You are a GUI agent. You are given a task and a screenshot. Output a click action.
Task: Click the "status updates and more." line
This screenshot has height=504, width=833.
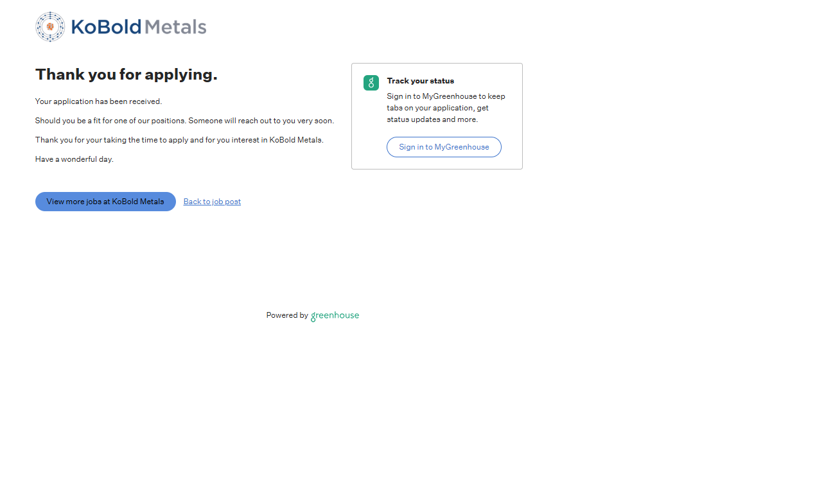pos(432,119)
